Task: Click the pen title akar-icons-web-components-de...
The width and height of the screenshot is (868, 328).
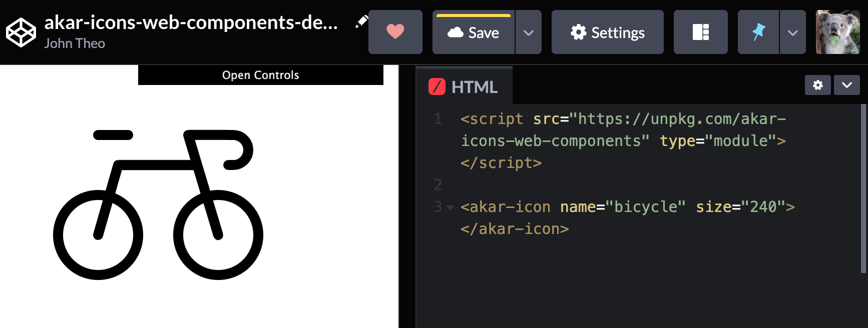Action: [191, 22]
